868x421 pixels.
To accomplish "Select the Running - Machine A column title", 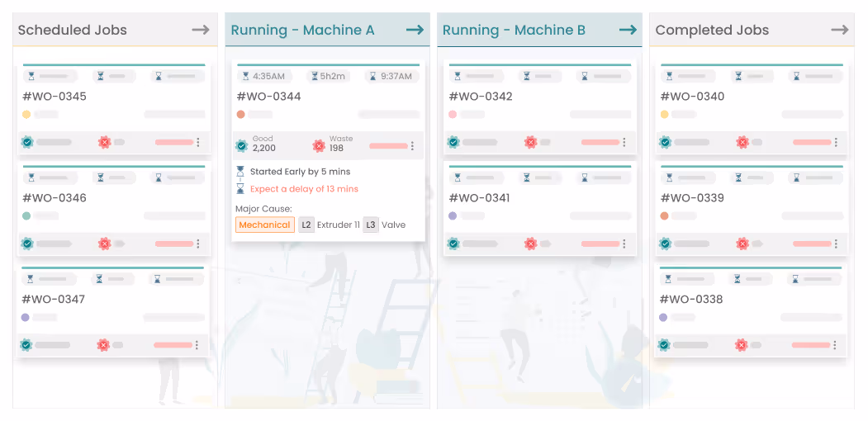I will coord(303,30).
